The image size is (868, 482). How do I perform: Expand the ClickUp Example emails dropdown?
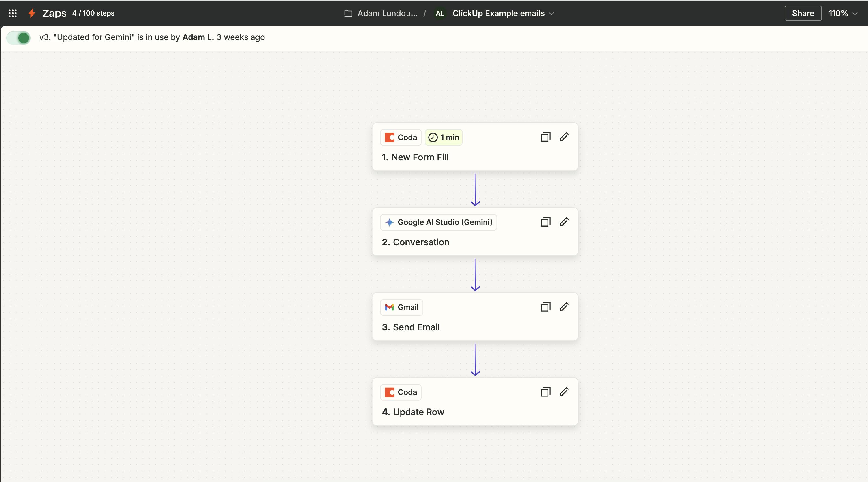click(551, 12)
